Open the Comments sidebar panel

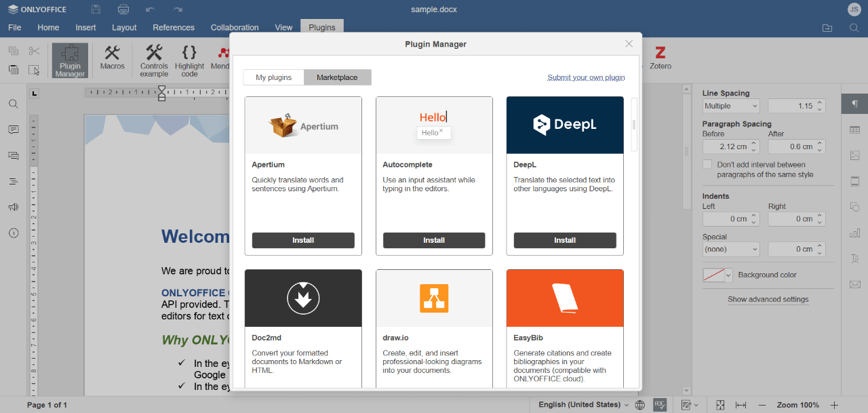click(14, 130)
